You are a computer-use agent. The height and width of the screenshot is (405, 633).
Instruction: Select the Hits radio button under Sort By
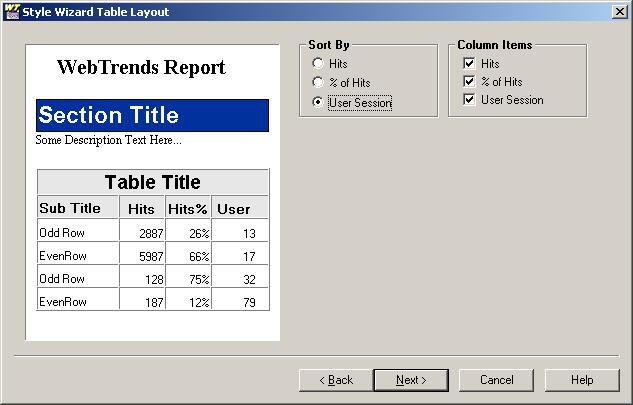318,64
